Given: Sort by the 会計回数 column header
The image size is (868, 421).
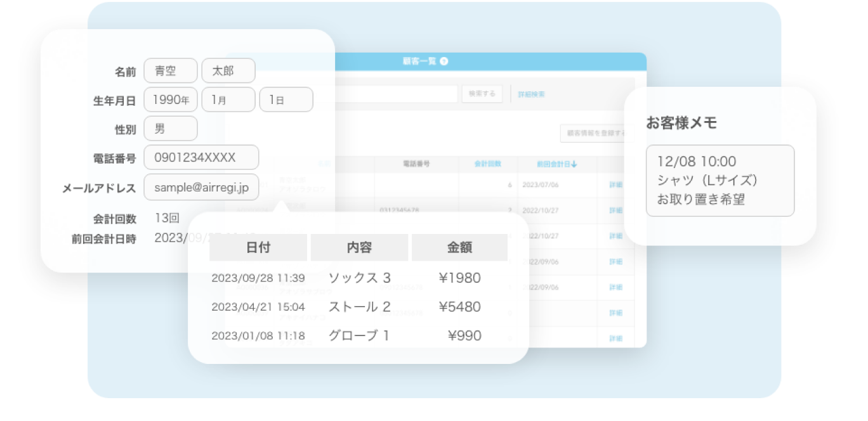Looking at the screenshot, I should coord(488,164).
